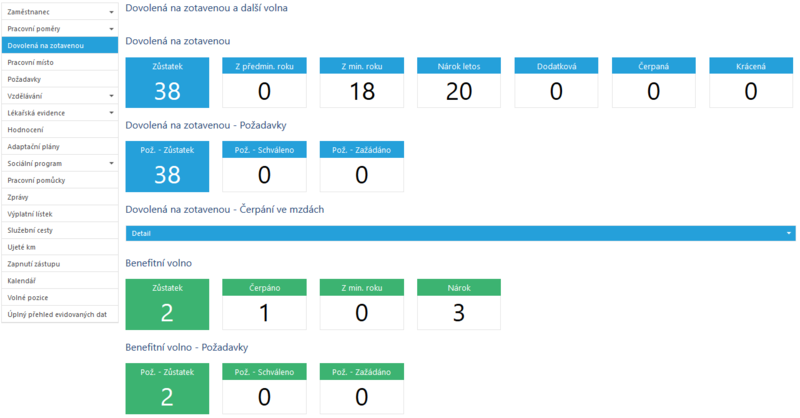Expand the Lékařská evidence arrow
Screen dimensions: 800x418
pyautogui.click(x=111, y=113)
